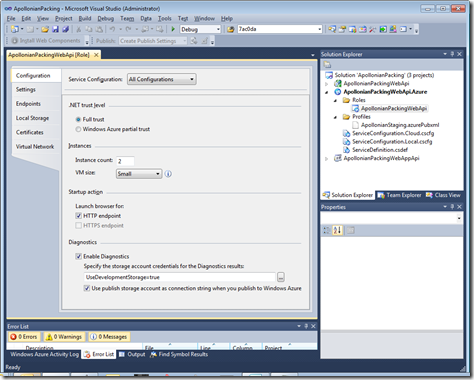Open the Debug menu

[x=106, y=19]
